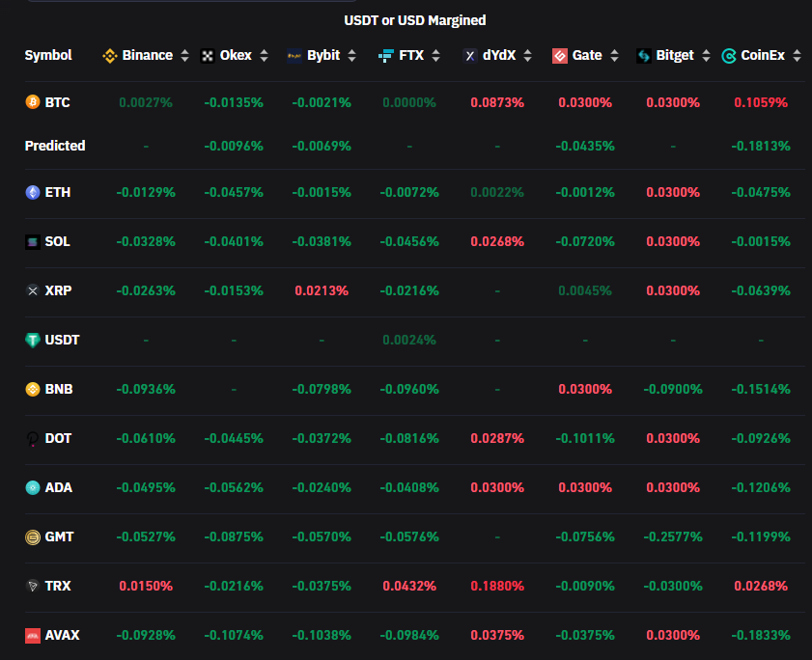Click the BTC coin icon
Image resolution: width=812 pixels, height=660 pixels.
point(33,102)
